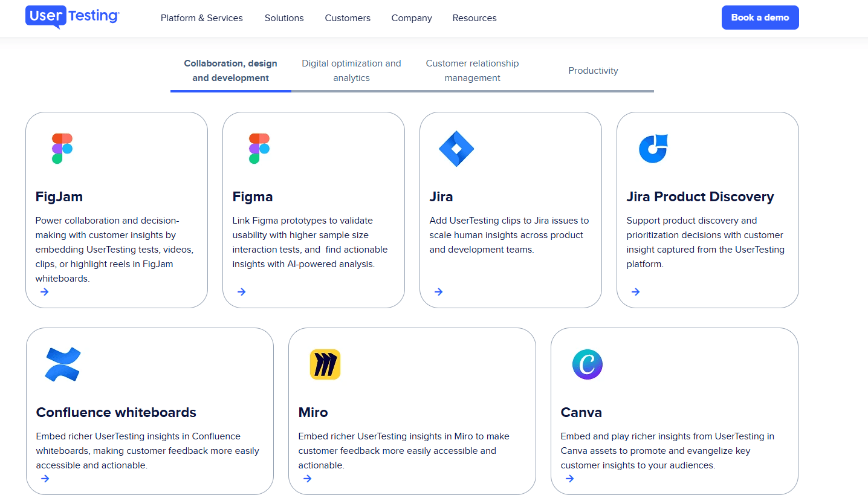Screen dimensions: 868x498
Task: Switch to Digital optimization and analytics tab
Action: [x=352, y=71]
